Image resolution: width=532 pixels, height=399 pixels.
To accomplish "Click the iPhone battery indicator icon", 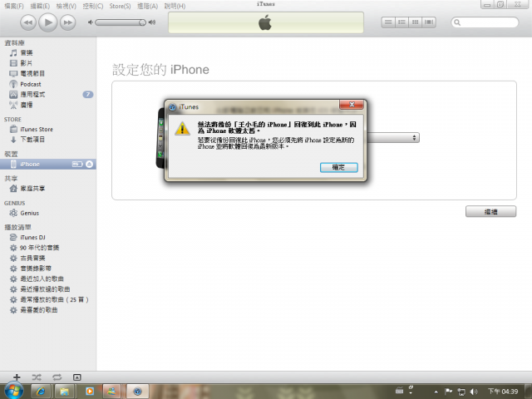I will coord(77,165).
